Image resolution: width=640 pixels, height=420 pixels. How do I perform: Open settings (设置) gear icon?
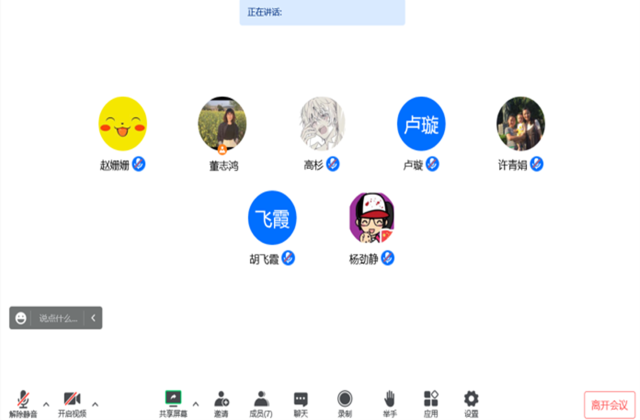[471, 399]
